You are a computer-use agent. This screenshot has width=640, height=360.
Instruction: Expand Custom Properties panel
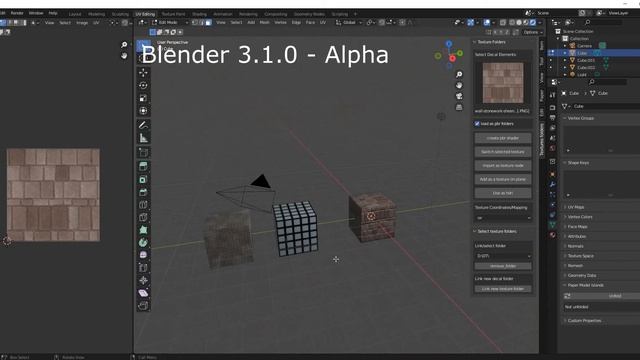pos(584,320)
